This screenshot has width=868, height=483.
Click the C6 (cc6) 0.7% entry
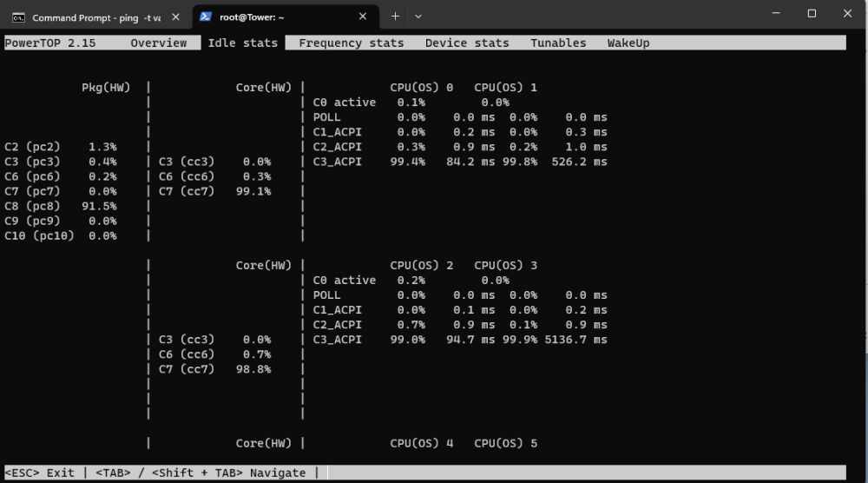[214, 354]
